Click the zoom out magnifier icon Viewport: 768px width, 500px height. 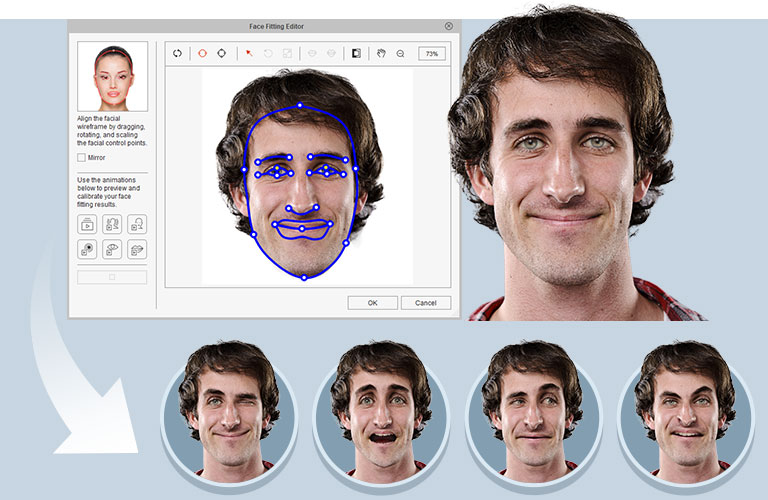[400, 53]
